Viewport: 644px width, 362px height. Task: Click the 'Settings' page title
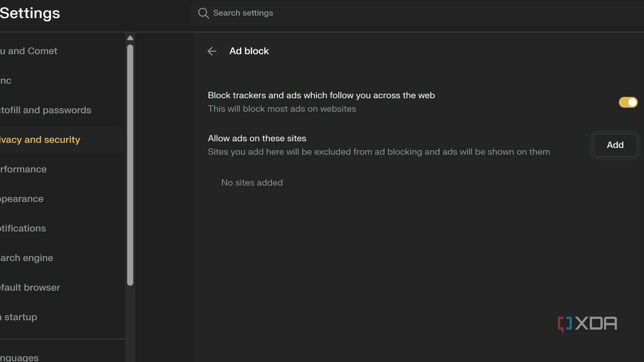pyautogui.click(x=30, y=13)
